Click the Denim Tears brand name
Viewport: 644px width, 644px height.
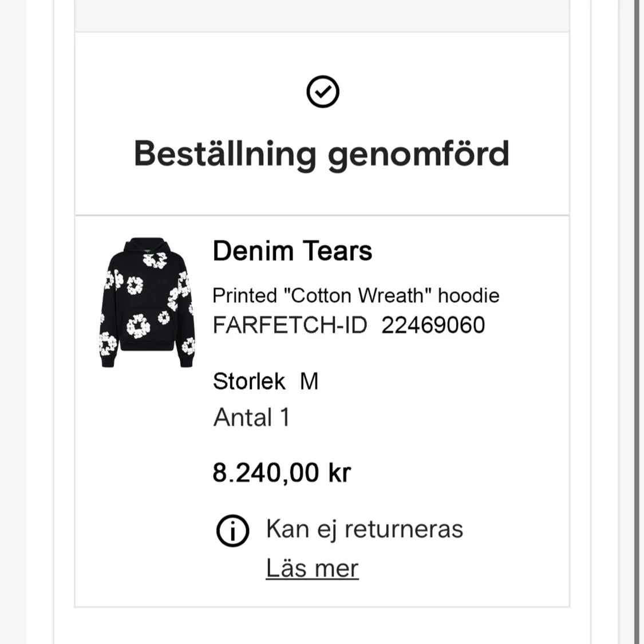tap(293, 251)
